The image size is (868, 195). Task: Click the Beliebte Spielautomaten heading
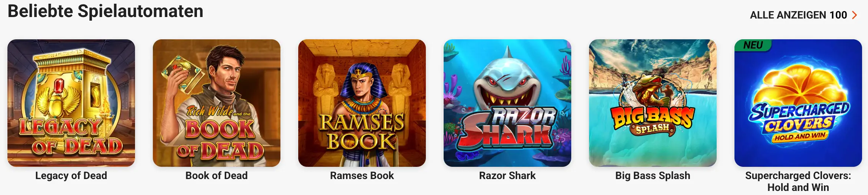click(105, 11)
